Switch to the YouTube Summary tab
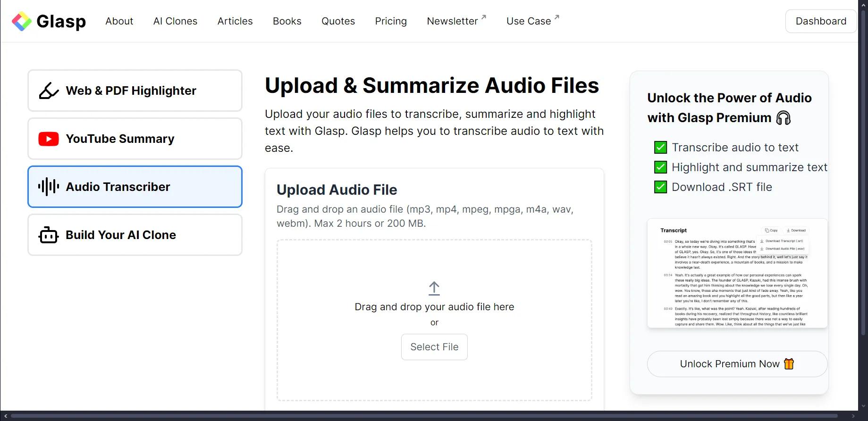868x421 pixels. pos(135,139)
